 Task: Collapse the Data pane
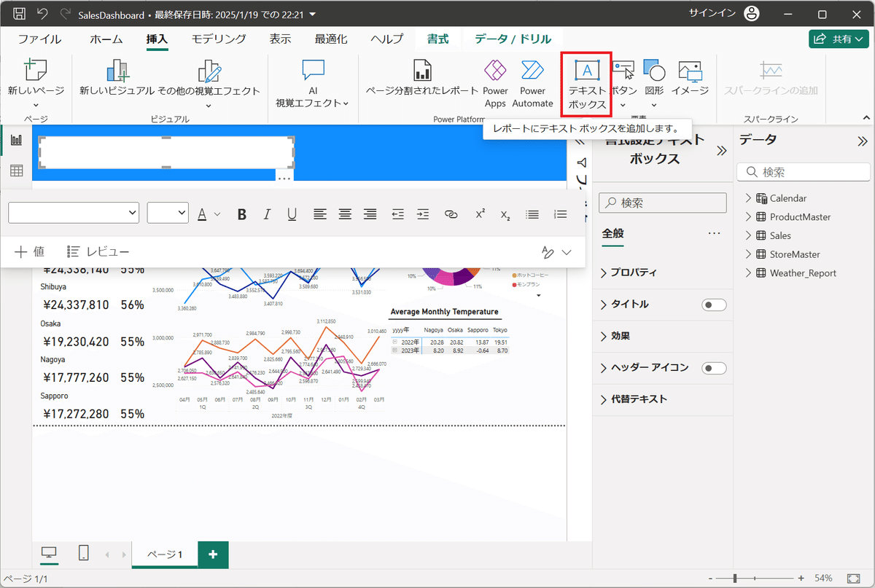[862, 141]
